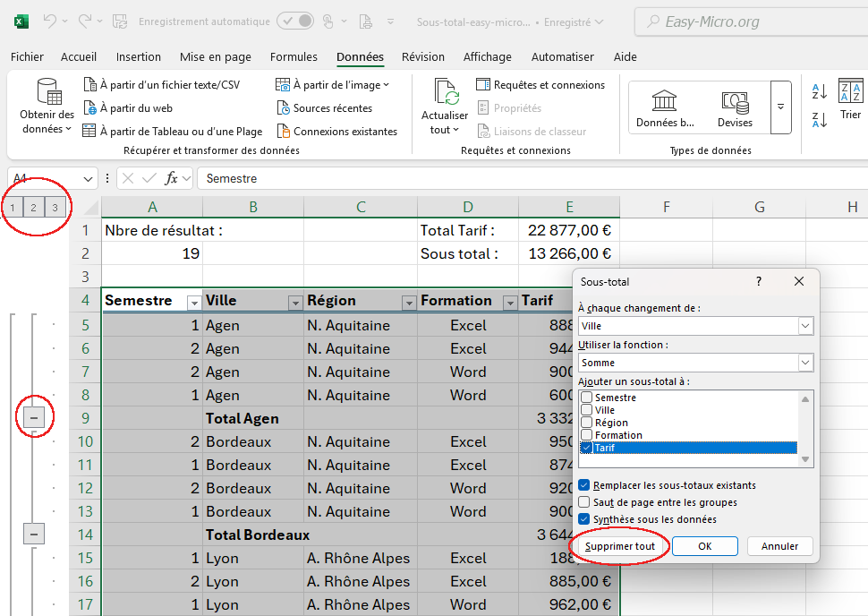Viewport: 868px width, 616px height.
Task: Open the Ville change dropdown in the dialog
Action: click(805, 327)
